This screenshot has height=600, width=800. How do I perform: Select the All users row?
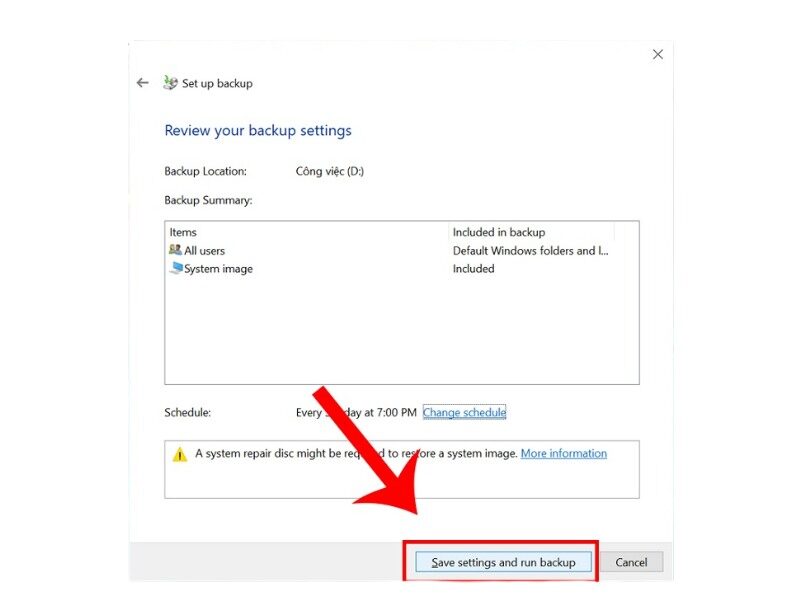300,250
